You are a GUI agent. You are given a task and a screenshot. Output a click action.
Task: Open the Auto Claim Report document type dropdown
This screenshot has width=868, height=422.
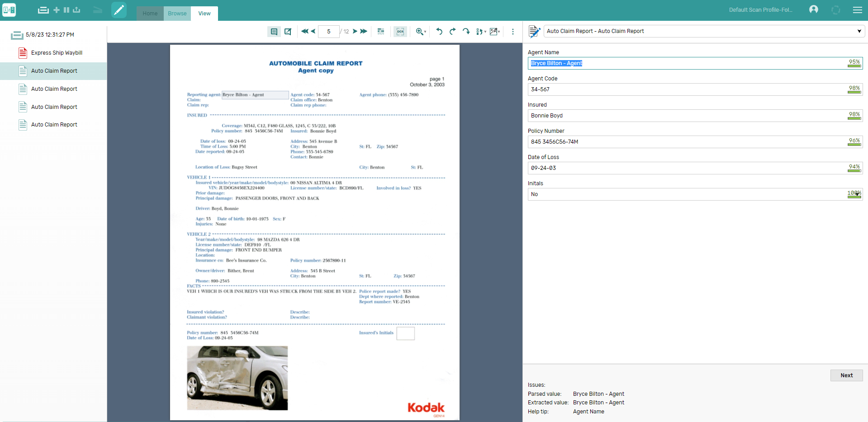point(859,31)
